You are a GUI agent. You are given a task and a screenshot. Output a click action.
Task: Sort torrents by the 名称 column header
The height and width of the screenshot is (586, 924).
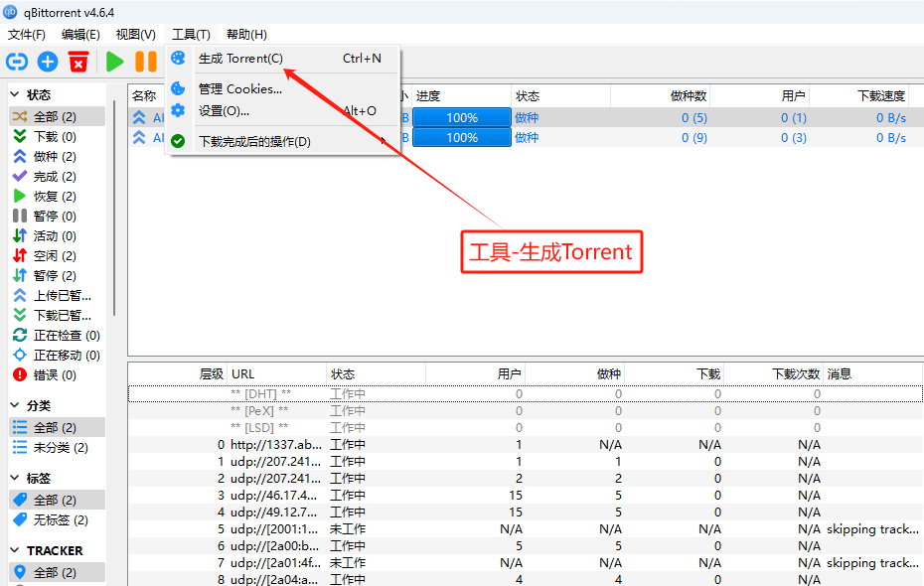[144, 95]
